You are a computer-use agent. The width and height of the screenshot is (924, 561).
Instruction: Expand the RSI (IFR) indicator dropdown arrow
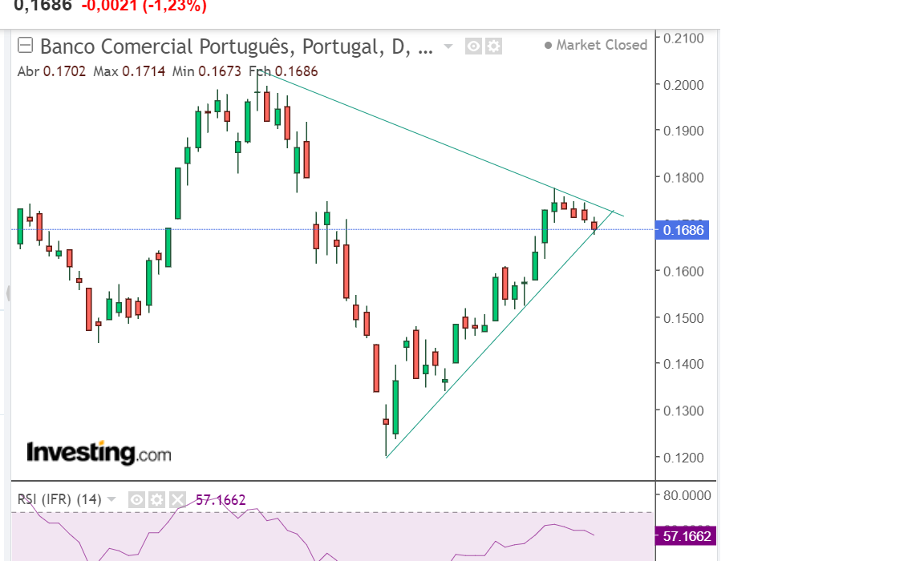pyautogui.click(x=111, y=500)
